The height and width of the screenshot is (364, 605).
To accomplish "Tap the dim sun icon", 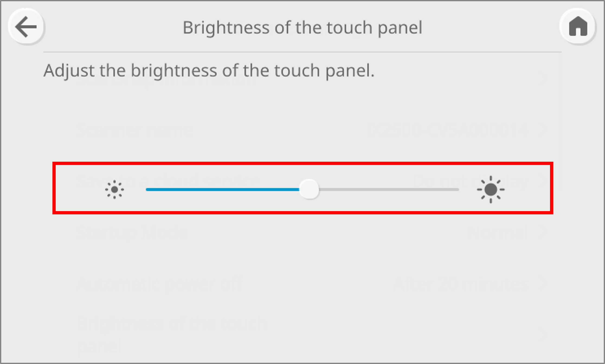I will coord(114,190).
